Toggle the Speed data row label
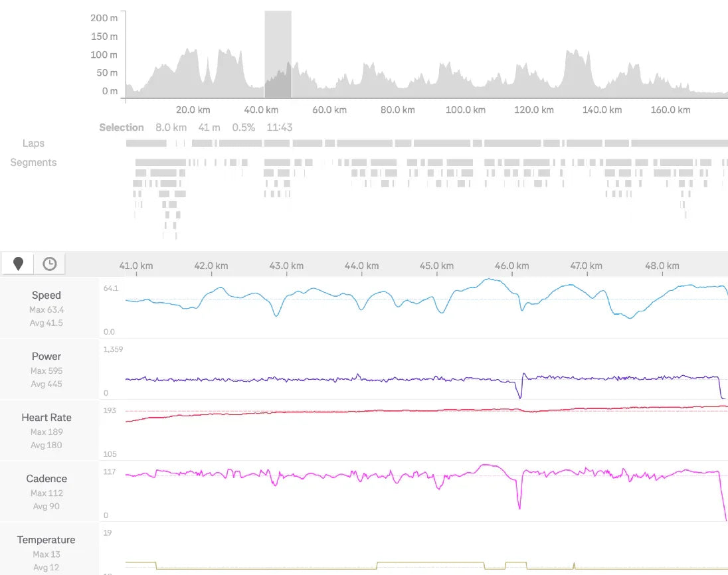 (x=46, y=295)
